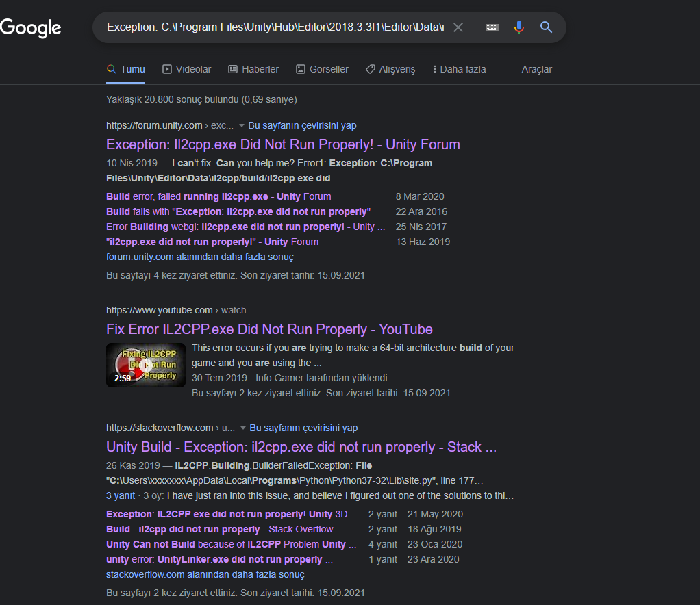This screenshot has width=700, height=605.
Task: Open Build error, failed running il2cpp.exe link
Action: coord(218,196)
